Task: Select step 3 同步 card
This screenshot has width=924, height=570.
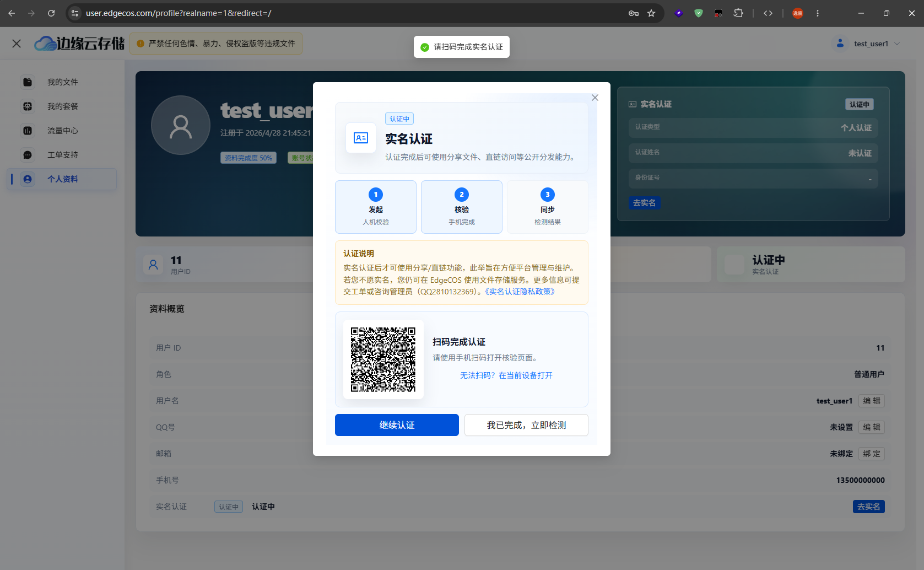Action: [548, 207]
